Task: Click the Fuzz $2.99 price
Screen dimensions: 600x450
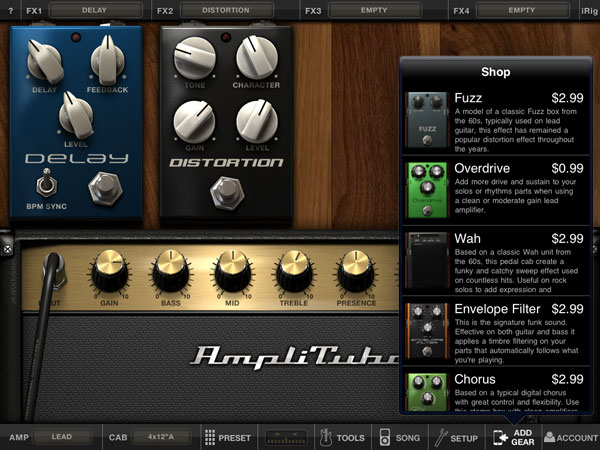Action: tap(567, 98)
